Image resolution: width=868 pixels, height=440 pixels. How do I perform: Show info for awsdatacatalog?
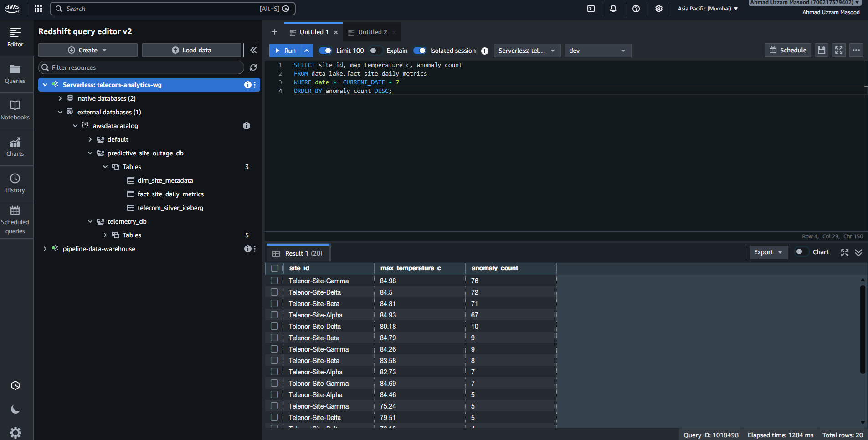click(x=247, y=126)
